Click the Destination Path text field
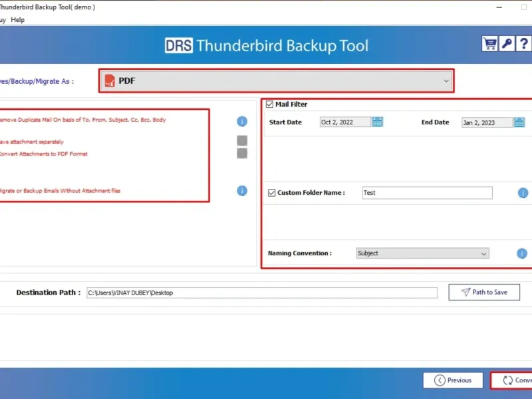This screenshot has width=532, height=399. pos(262,293)
